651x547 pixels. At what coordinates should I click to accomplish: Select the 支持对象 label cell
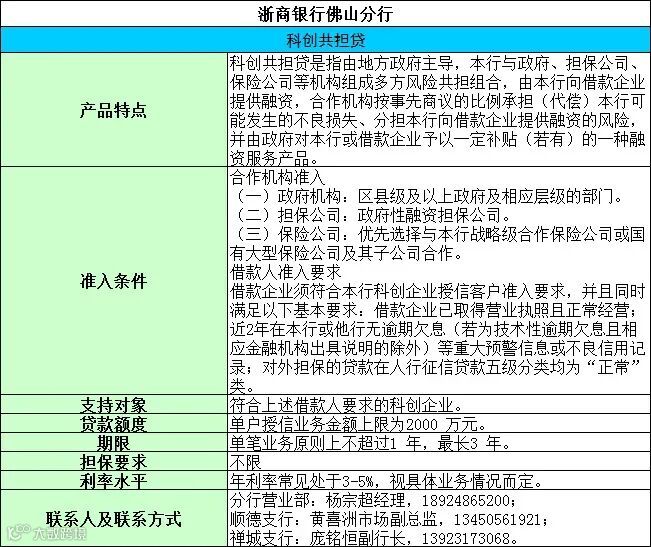point(113,404)
